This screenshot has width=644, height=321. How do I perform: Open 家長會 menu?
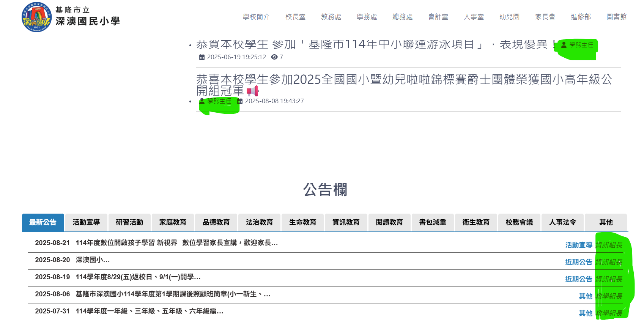point(545,17)
